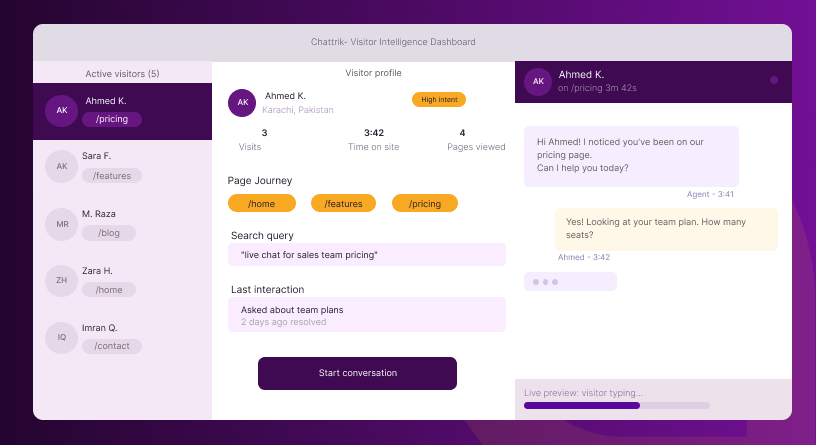Select Ahmed K. avatar in visitors list
Viewport: 816px width, 445px height.
[x=61, y=111]
